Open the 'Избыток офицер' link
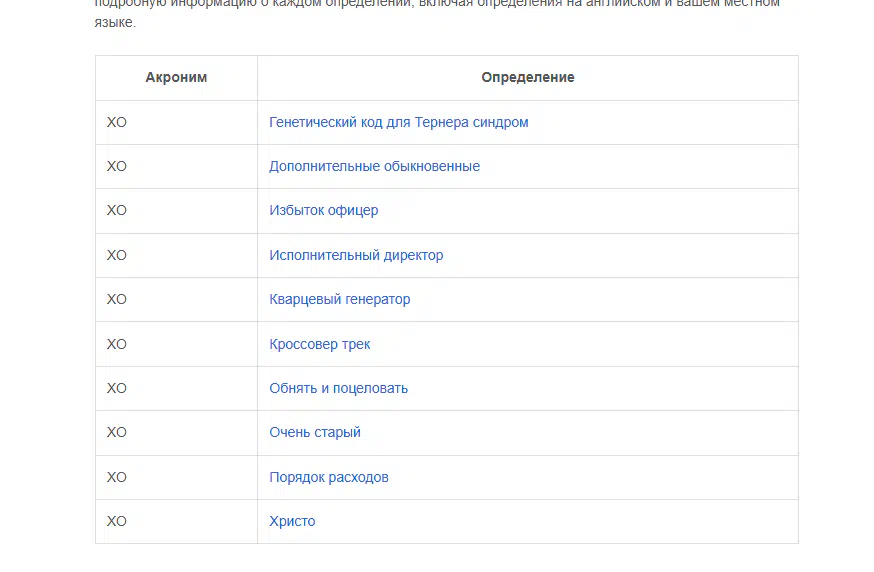Image resolution: width=874 pixels, height=572 pixels. tap(323, 210)
